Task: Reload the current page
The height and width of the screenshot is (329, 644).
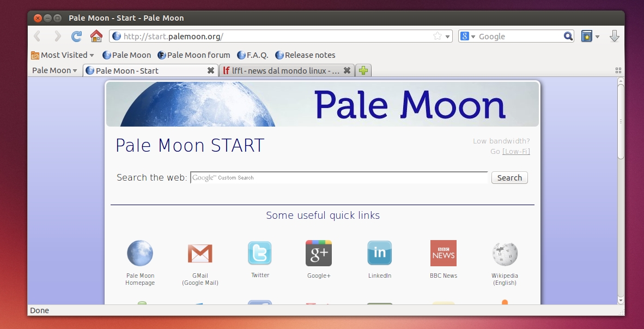Action: 76,36
